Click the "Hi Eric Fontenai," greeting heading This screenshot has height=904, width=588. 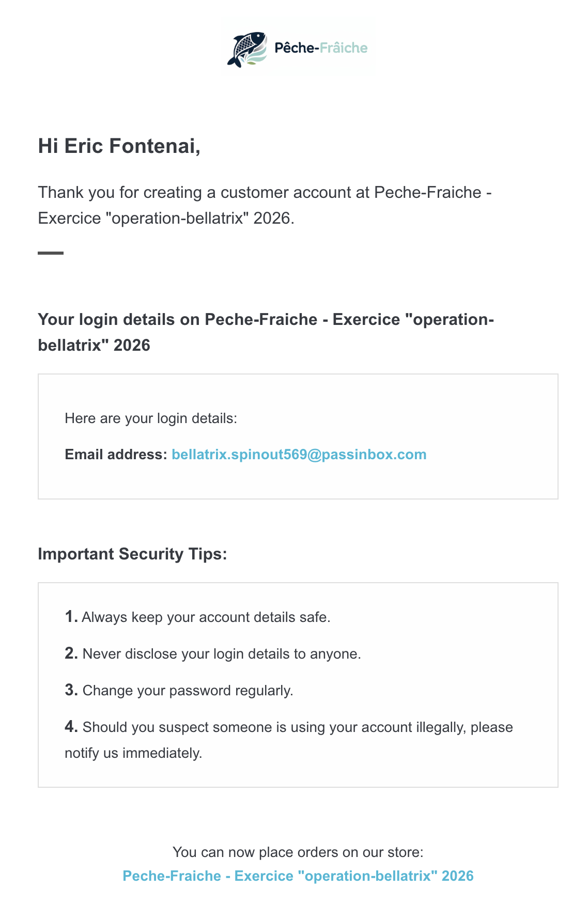coord(119,146)
